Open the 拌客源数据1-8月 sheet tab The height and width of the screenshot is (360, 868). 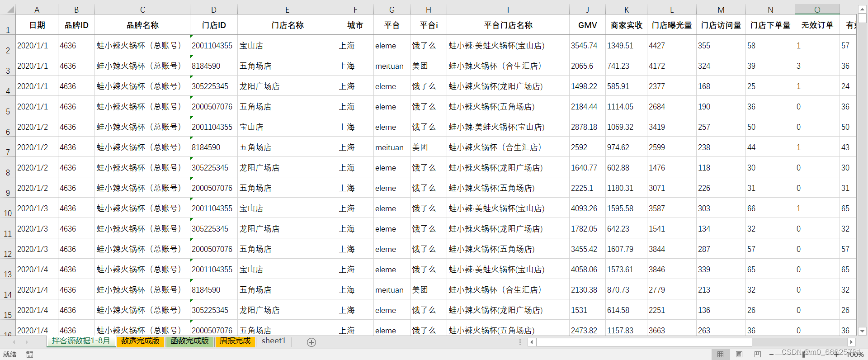pos(81,341)
